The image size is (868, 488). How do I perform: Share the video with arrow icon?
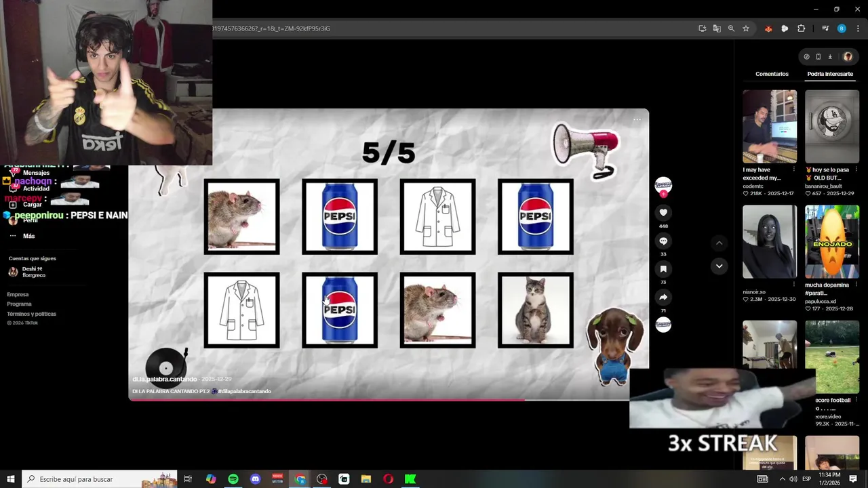663,298
